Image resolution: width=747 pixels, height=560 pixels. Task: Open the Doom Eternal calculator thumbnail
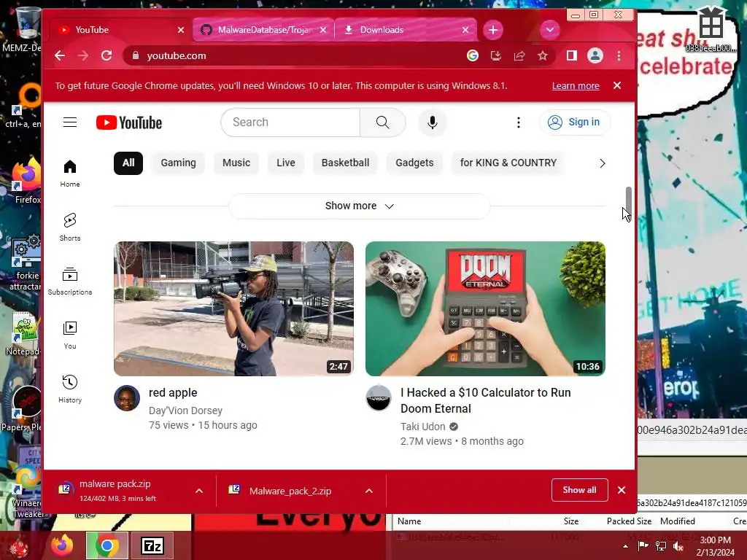coord(485,308)
